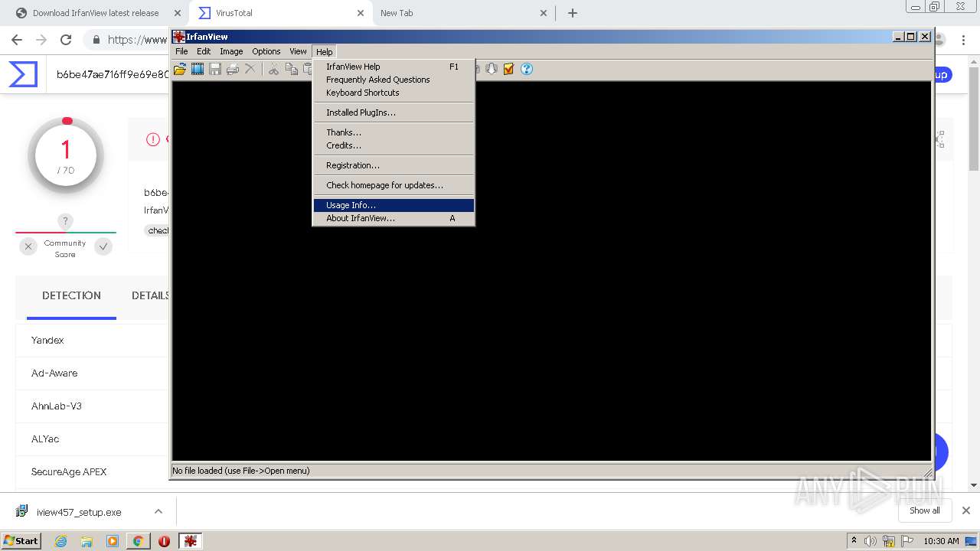Viewport: 980px width, 551px height.
Task: Click the red Opera taskbar icon
Action: (x=164, y=541)
